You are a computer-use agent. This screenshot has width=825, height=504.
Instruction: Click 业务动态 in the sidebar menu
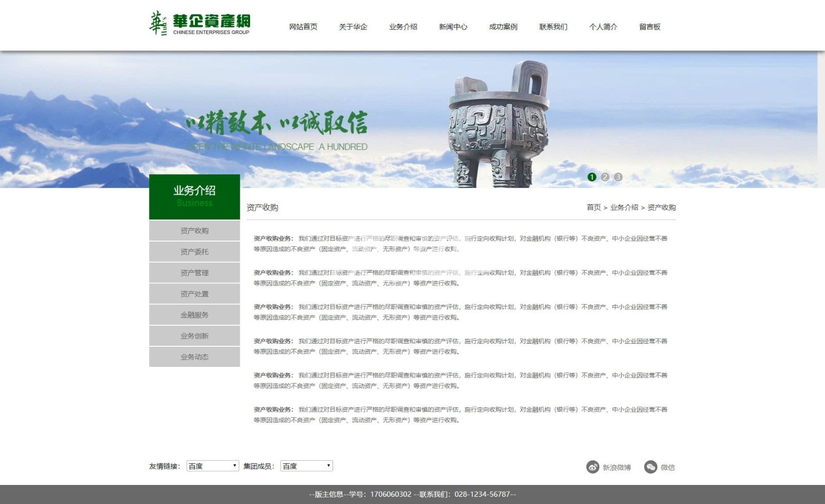coord(194,357)
